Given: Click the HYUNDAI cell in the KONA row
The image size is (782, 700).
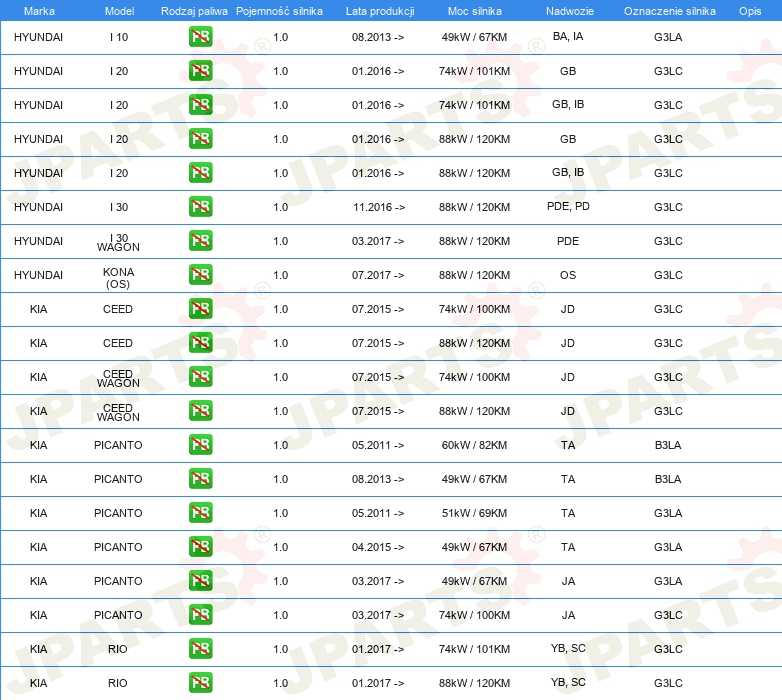Looking at the screenshot, I should point(38,275).
